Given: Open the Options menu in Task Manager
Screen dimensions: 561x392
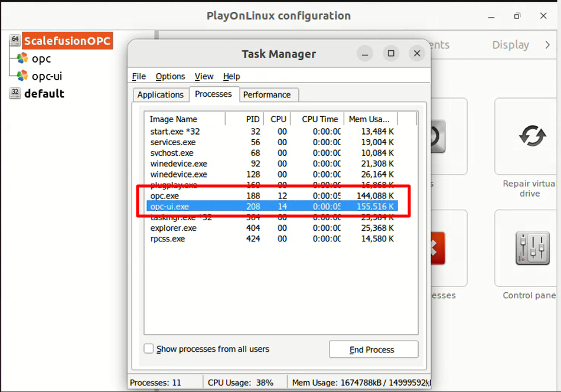Looking at the screenshot, I should pos(170,76).
